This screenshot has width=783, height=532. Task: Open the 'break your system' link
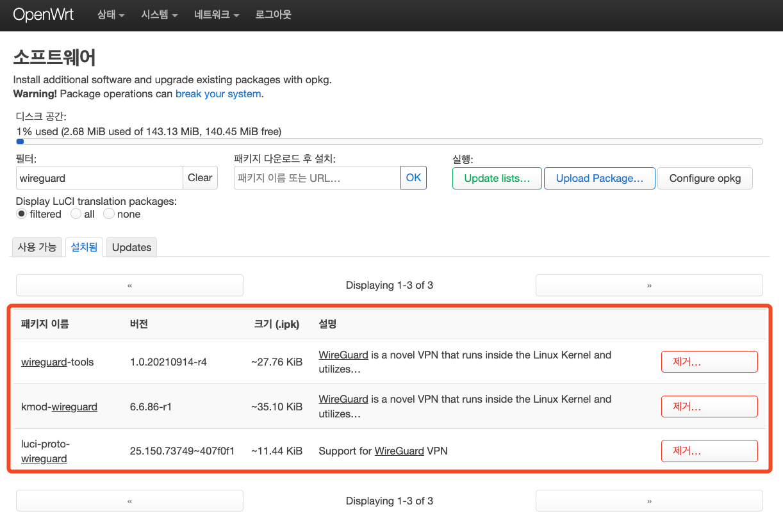point(218,93)
